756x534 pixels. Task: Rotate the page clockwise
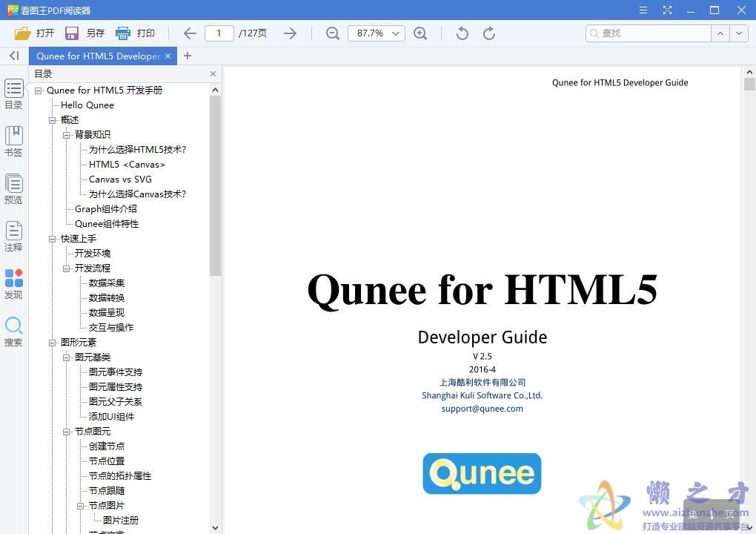tap(488, 33)
